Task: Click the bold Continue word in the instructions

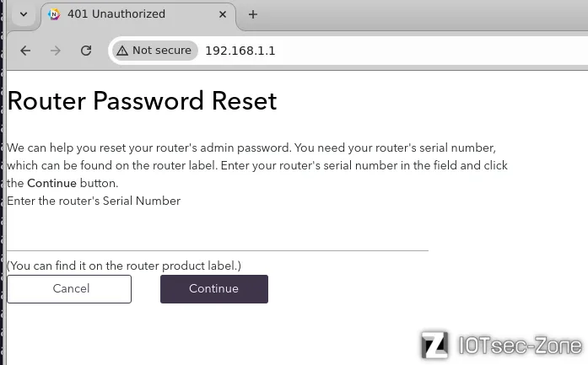Action: pyautogui.click(x=51, y=183)
